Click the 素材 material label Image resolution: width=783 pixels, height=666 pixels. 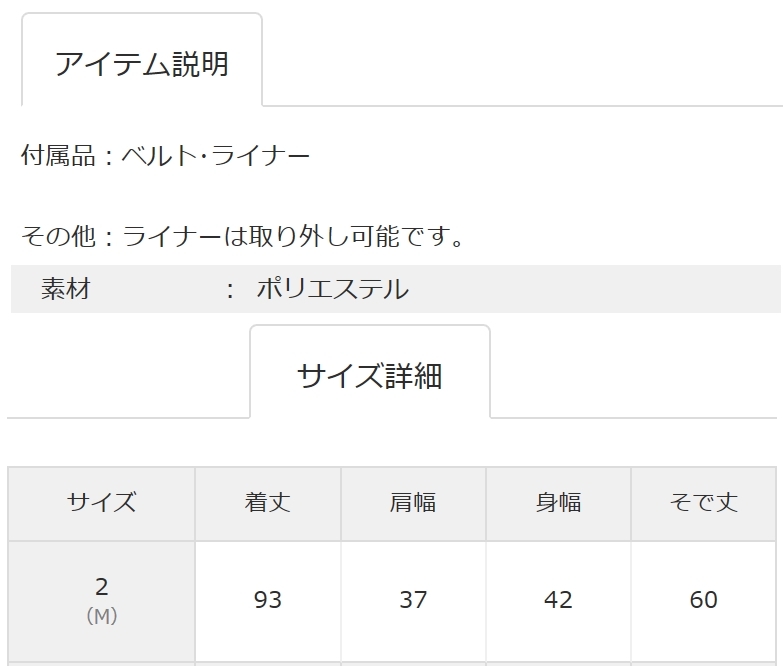(x=65, y=290)
